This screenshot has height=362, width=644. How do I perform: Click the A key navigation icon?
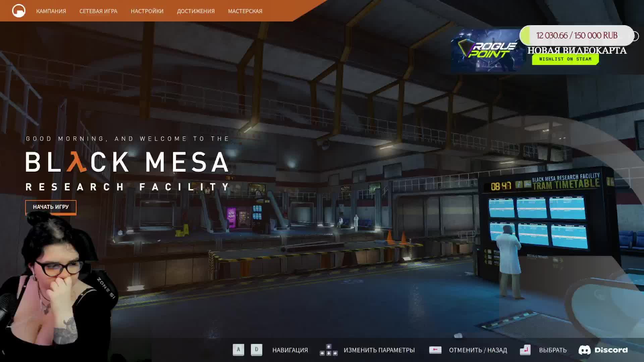point(238,350)
